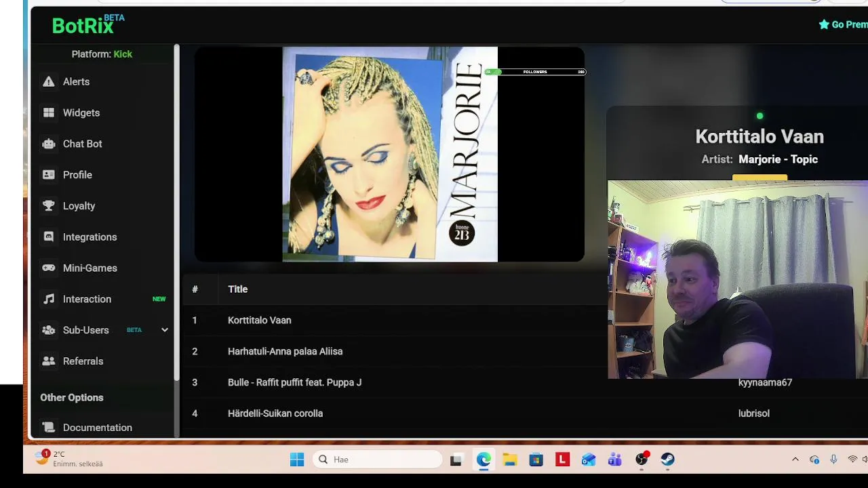Viewport: 868px width, 488px height.
Task: Click the artist name Marjorie - Topic
Action: pos(778,159)
